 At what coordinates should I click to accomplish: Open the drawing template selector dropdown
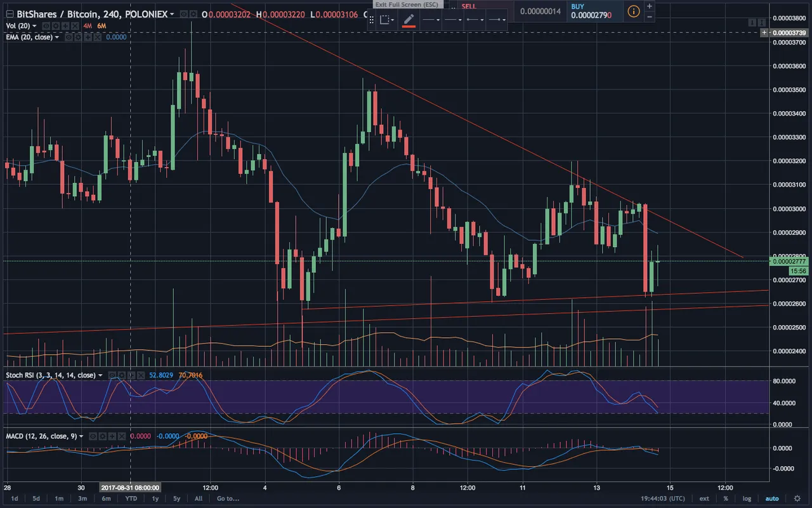click(x=386, y=20)
